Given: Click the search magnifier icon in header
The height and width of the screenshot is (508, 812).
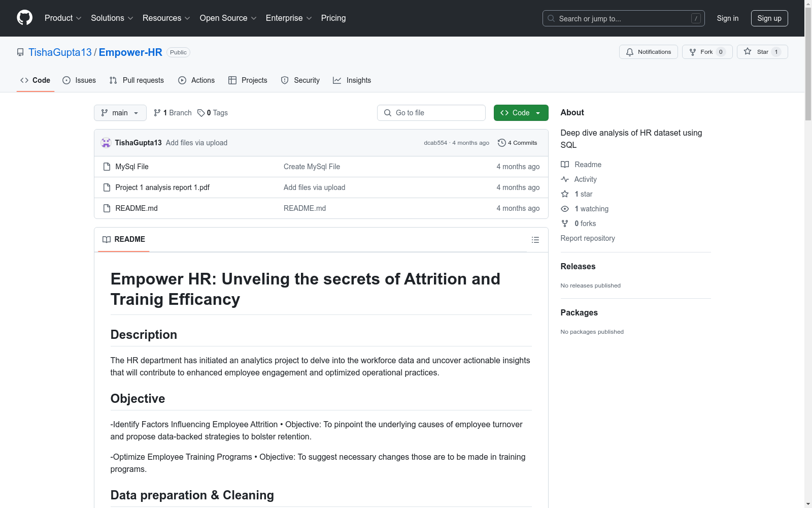Looking at the screenshot, I should pos(551,18).
